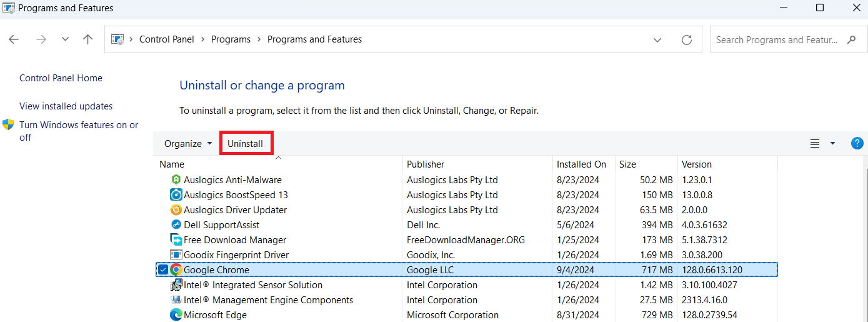The width and height of the screenshot is (868, 322).
Task: Sort by the Size column header
Action: point(646,164)
